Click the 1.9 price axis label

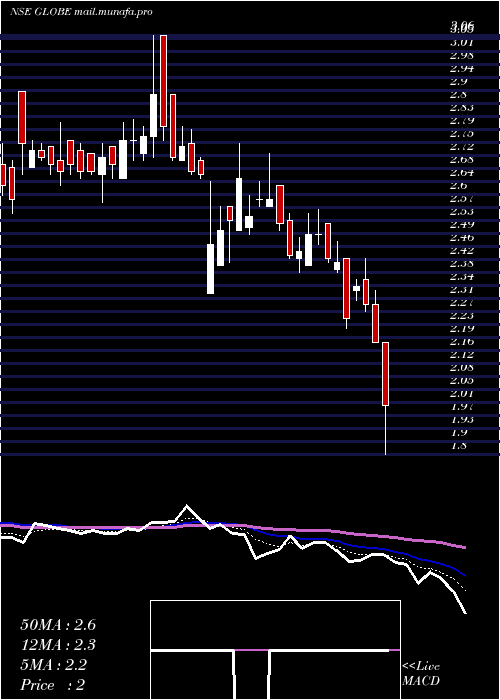(459, 432)
